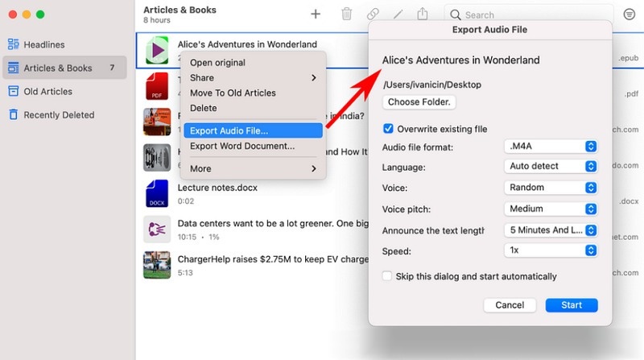
Task: Enable Skip this dialog and start automatically
Action: [388, 276]
